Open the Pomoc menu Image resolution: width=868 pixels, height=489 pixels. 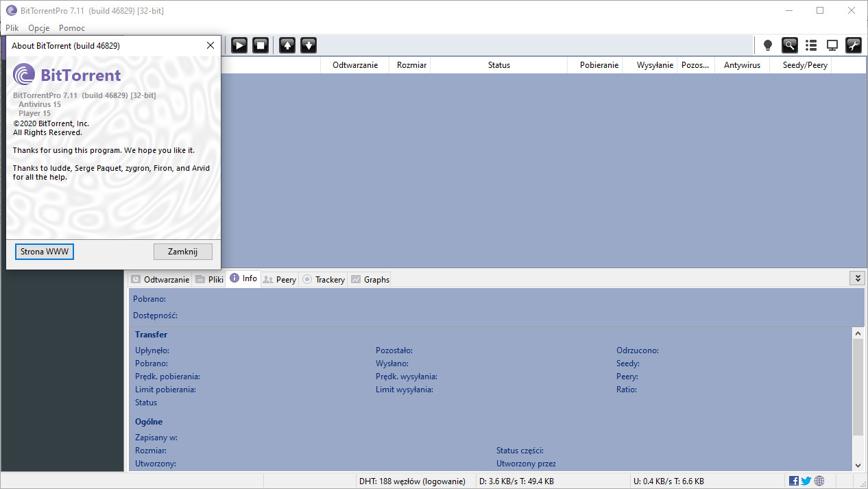click(x=72, y=28)
